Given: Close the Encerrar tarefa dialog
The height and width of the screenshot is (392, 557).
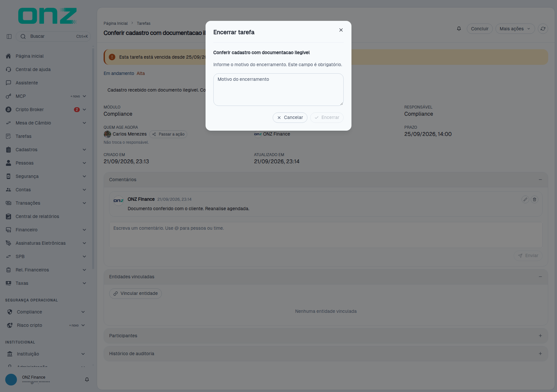Looking at the screenshot, I should (x=341, y=30).
